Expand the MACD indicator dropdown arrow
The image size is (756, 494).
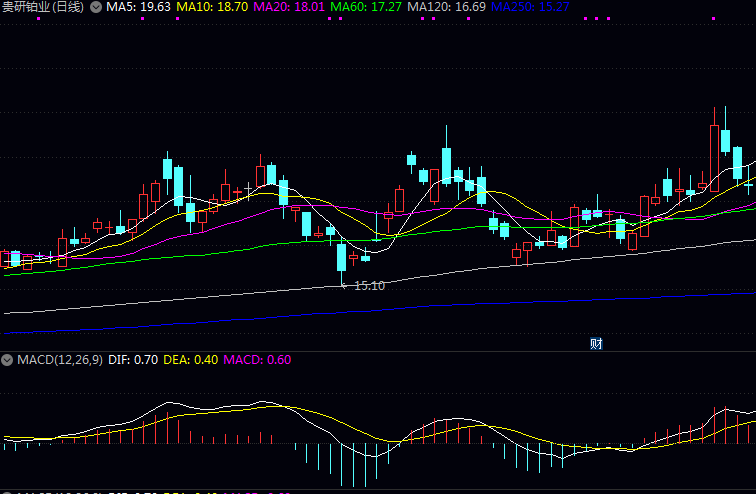click(7, 360)
